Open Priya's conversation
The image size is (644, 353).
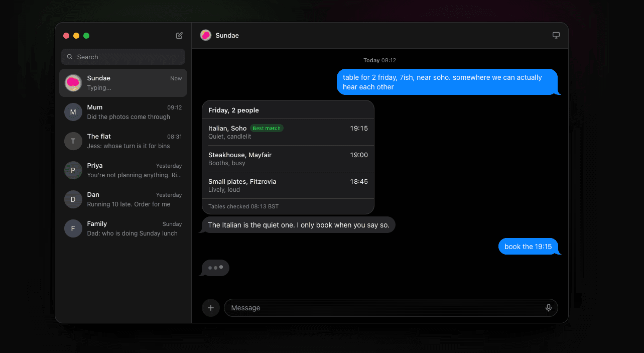123,170
